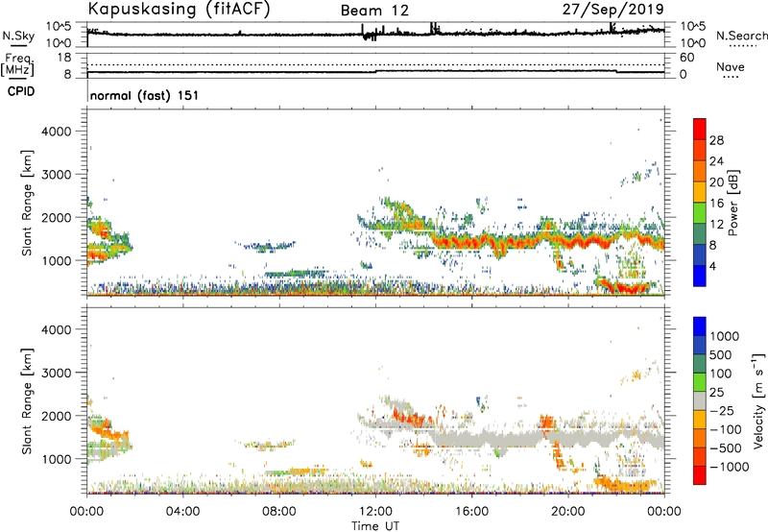Click the "24" label on Power colorbar
The image size is (768, 532).
click(716, 161)
